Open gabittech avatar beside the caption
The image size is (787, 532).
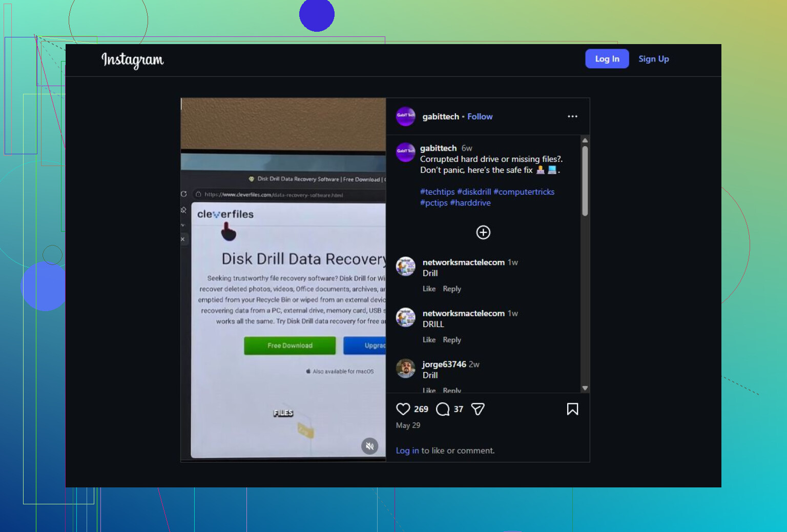(405, 152)
